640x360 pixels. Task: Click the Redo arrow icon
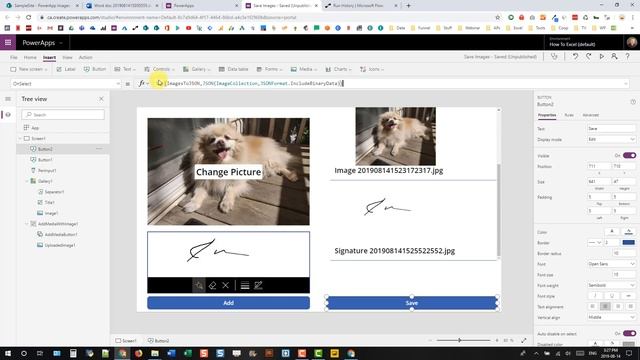tap(588, 57)
